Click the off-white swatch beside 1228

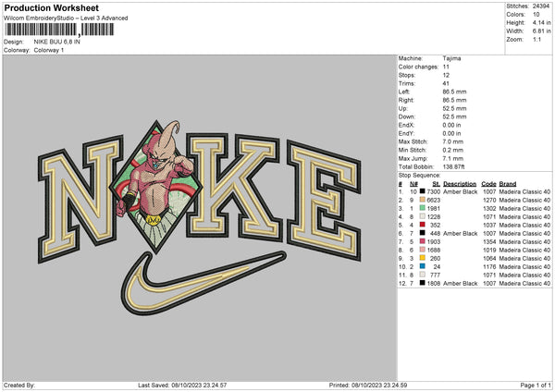click(423, 216)
